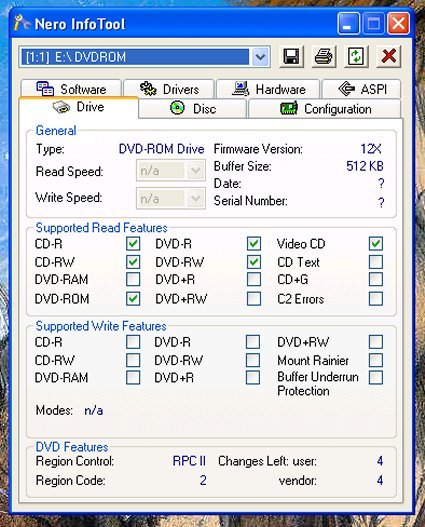
Task: Toggle CD-RW write feature checkbox
Action: pos(133,360)
